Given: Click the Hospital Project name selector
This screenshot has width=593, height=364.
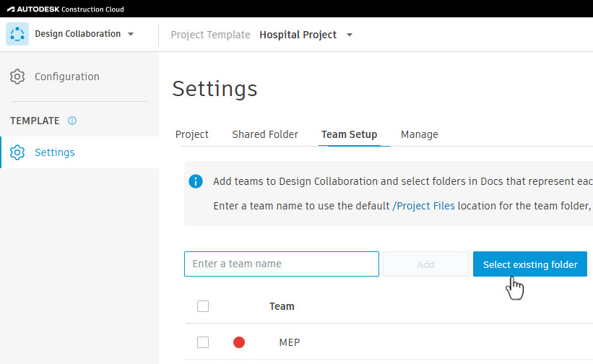Looking at the screenshot, I should [298, 35].
